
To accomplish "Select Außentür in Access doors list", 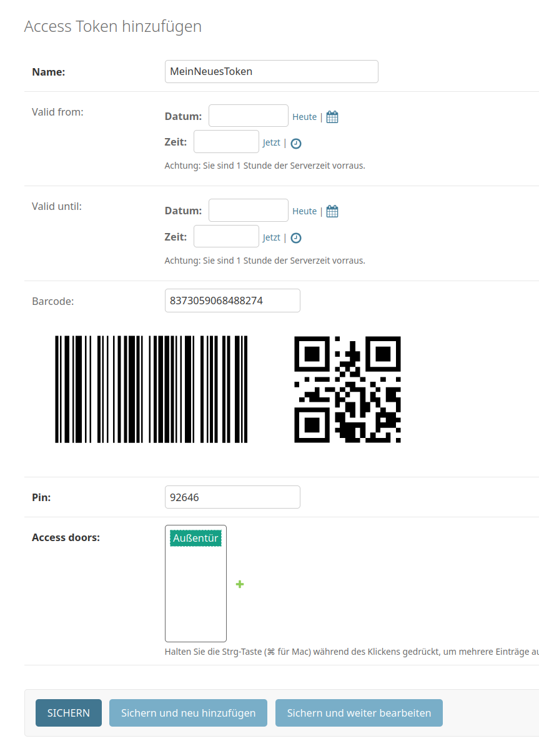I will click(x=195, y=538).
